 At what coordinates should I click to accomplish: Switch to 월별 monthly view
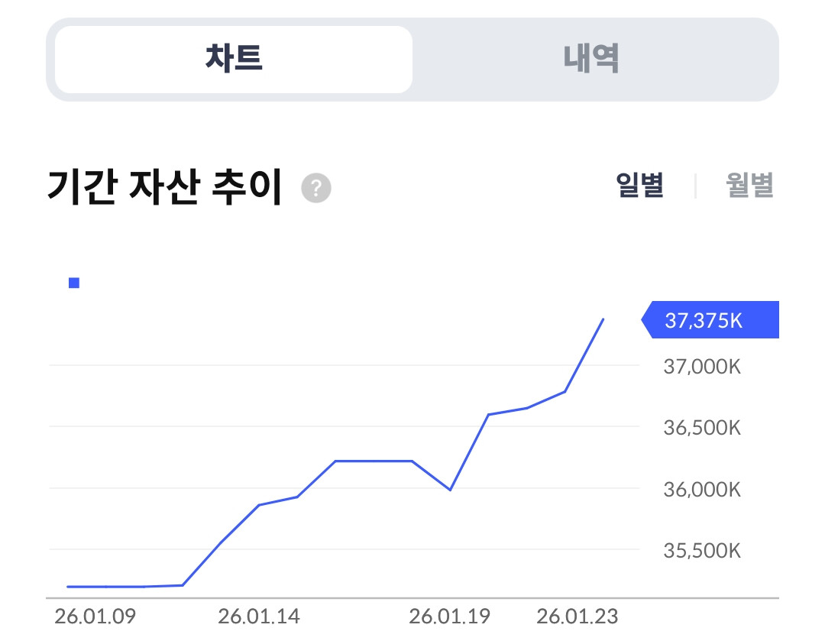749,186
